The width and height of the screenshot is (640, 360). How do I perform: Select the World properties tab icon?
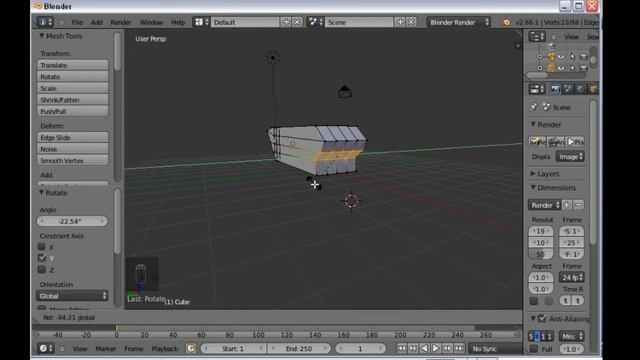coord(580,89)
